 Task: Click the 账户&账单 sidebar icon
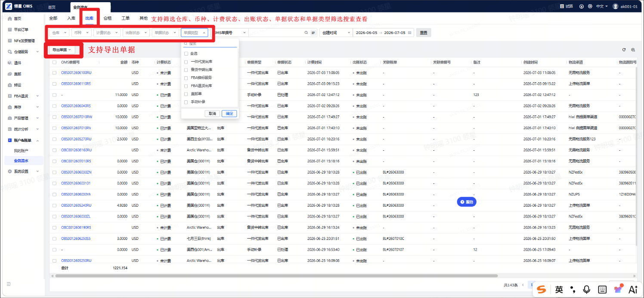(x=9, y=140)
